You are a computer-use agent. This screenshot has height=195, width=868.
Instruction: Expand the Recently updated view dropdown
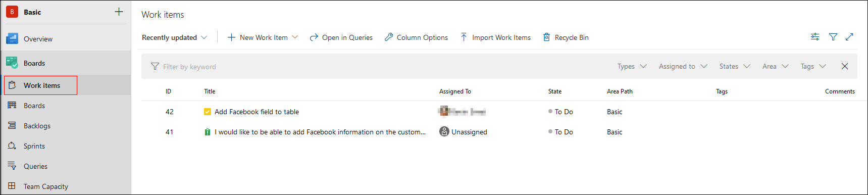[174, 37]
